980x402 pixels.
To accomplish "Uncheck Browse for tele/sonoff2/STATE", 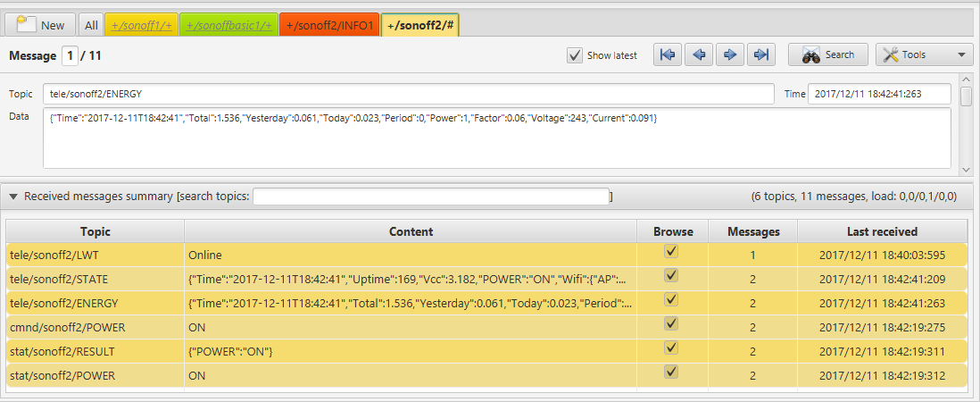I will coord(671,275).
